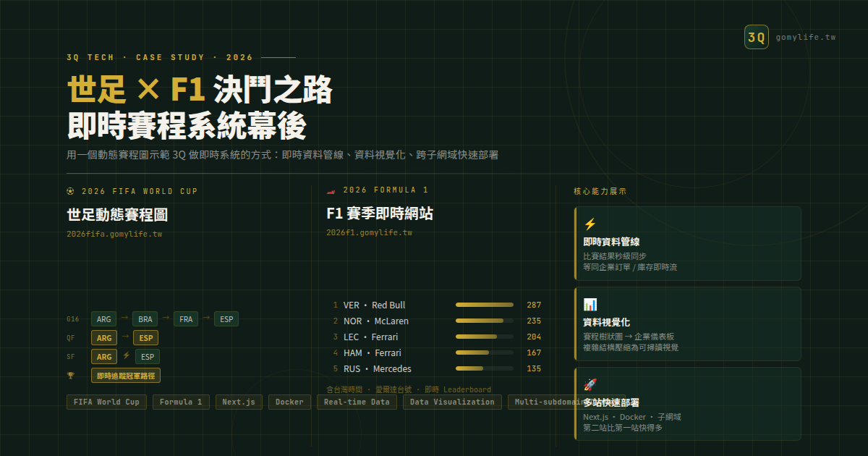Click the 235 points value
This screenshot has height=456, width=868.
pyautogui.click(x=534, y=321)
